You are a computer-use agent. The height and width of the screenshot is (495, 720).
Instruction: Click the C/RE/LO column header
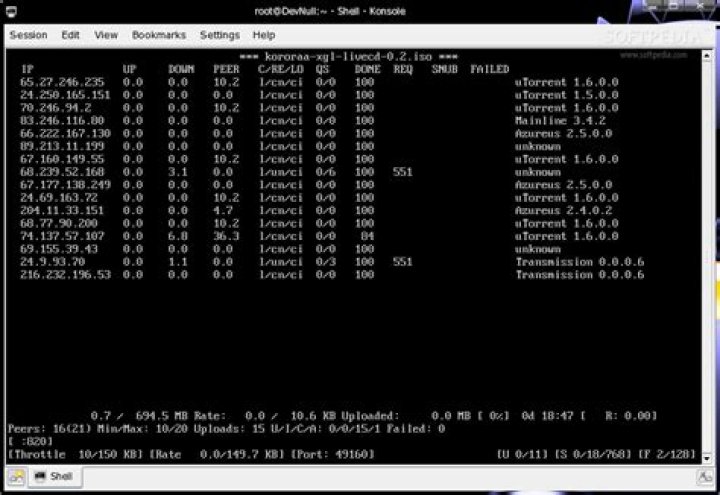click(x=281, y=69)
